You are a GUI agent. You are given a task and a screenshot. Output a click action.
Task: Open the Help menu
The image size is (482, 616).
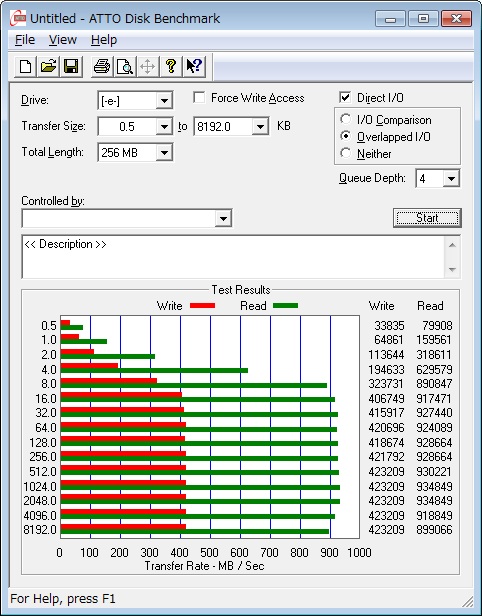[104, 40]
